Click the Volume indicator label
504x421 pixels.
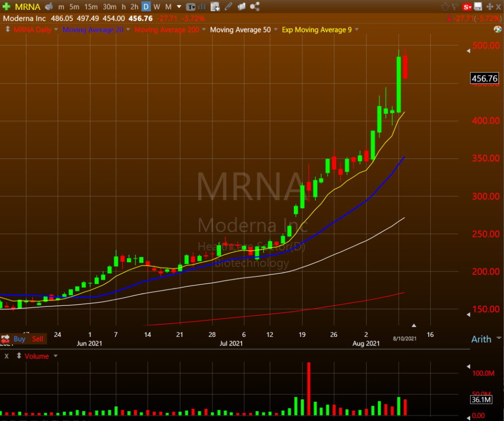tap(36, 356)
